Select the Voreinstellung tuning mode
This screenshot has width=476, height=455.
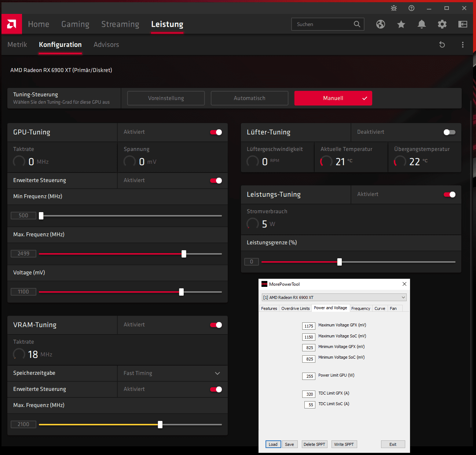tap(166, 98)
